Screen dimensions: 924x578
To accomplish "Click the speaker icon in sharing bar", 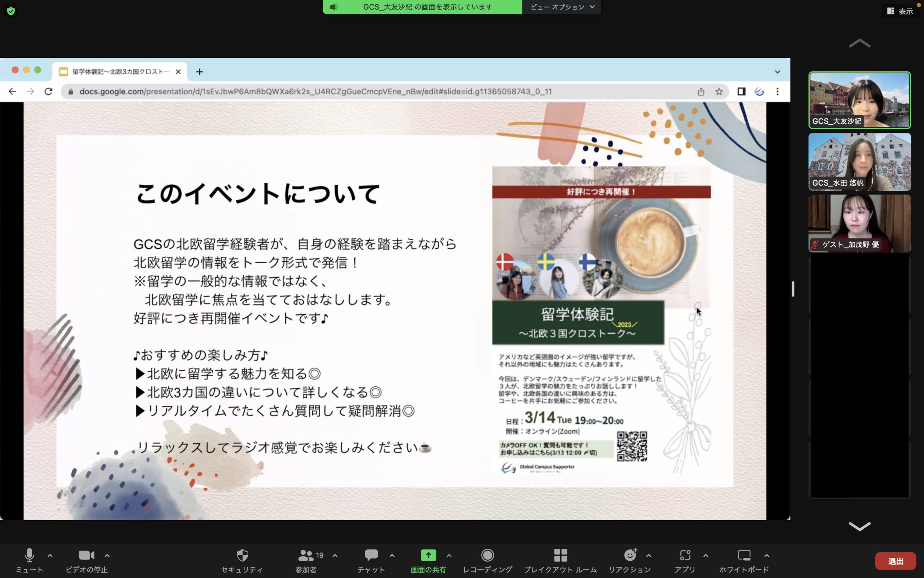I will (334, 7).
